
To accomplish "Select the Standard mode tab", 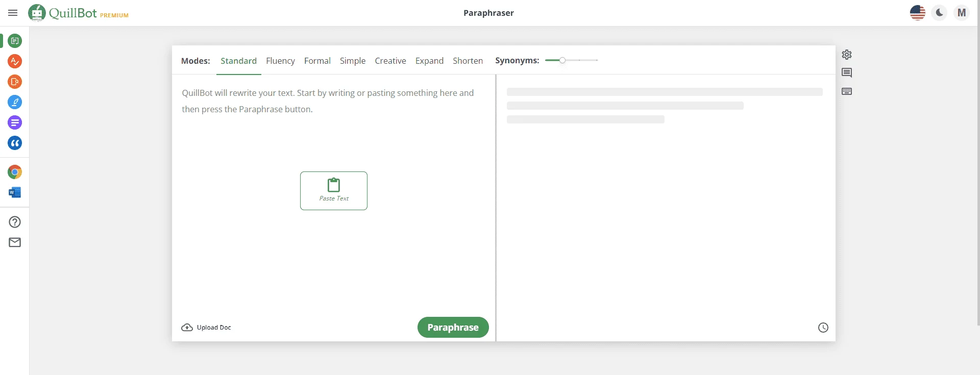I will point(238,61).
